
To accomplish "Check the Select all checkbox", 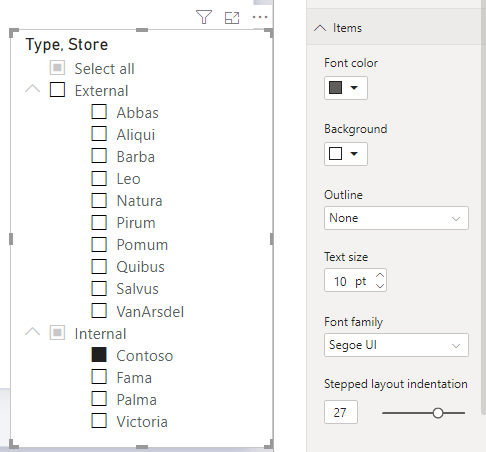I will click(x=57, y=68).
